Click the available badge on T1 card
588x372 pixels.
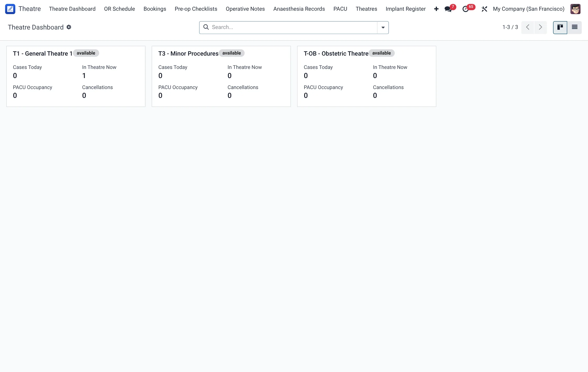pos(86,53)
